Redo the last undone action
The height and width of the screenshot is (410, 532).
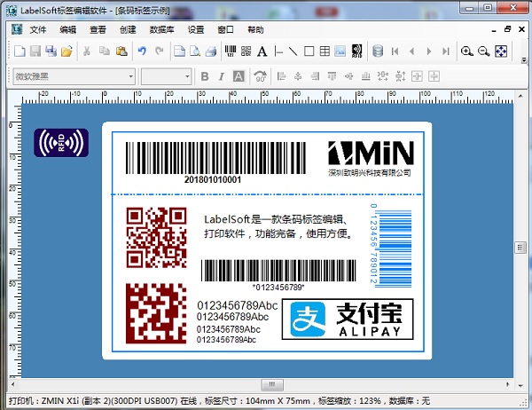[159, 51]
